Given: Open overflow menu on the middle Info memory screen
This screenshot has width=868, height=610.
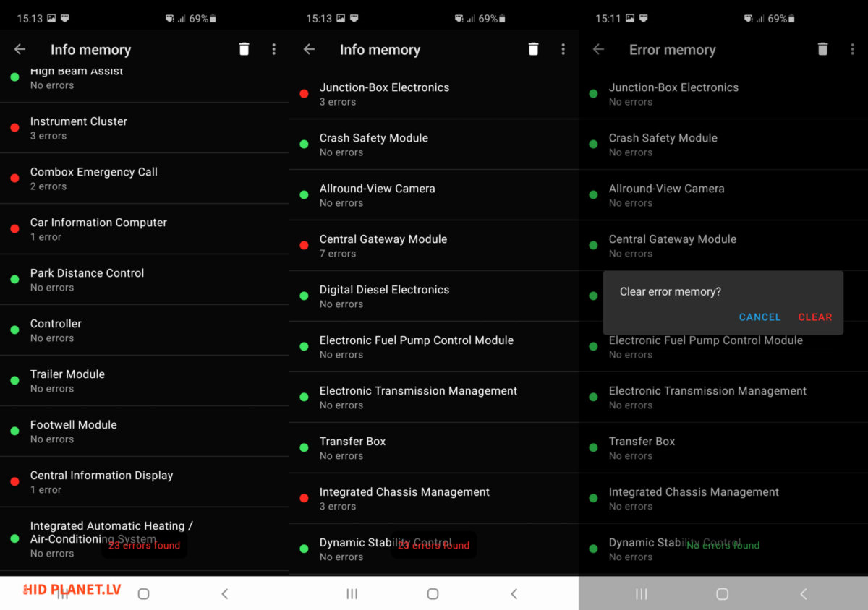Looking at the screenshot, I should pyautogui.click(x=563, y=49).
